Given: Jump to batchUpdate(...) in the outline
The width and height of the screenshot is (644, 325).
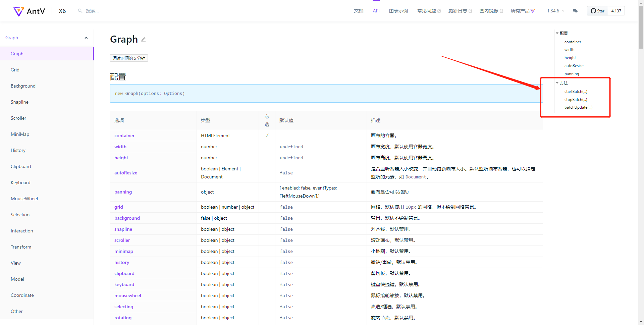Looking at the screenshot, I should point(579,107).
